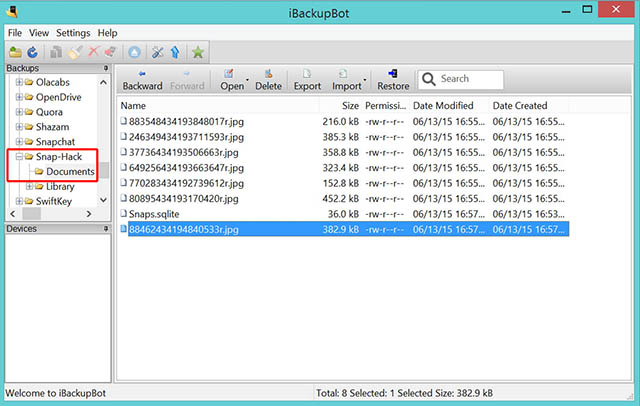Select Documents under Snap-Hack
The image size is (640, 406).
coord(70,171)
